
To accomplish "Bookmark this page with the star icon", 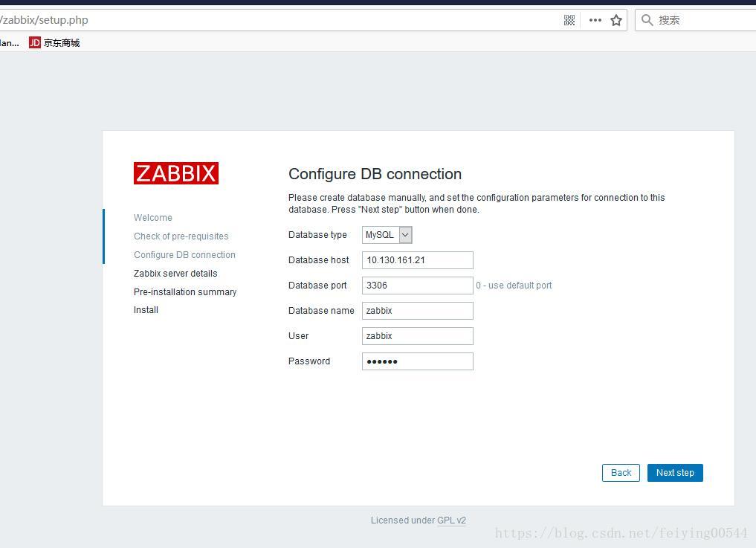I will 616,20.
